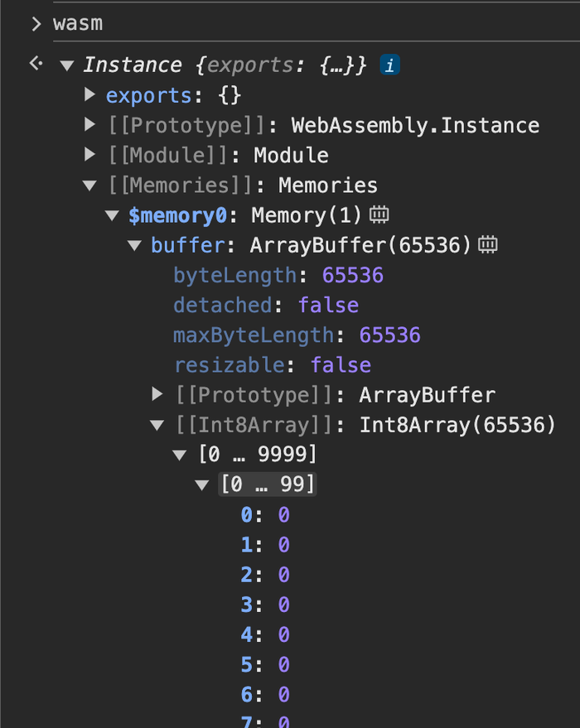Click the Memories value text
Image resolution: width=580 pixels, height=728 pixels.
tap(328, 186)
